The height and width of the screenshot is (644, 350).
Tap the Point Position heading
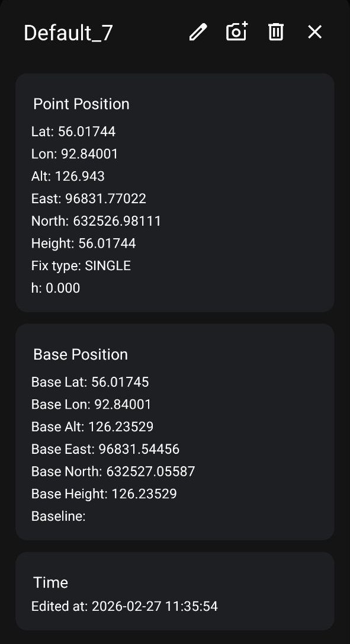[81, 104]
